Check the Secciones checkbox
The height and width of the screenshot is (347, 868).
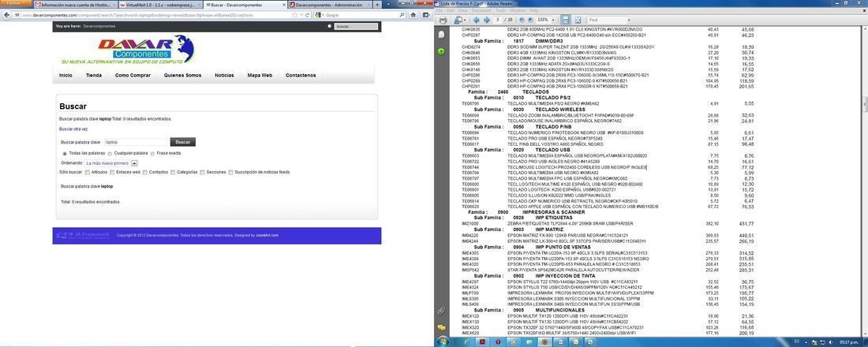pyautogui.click(x=203, y=172)
